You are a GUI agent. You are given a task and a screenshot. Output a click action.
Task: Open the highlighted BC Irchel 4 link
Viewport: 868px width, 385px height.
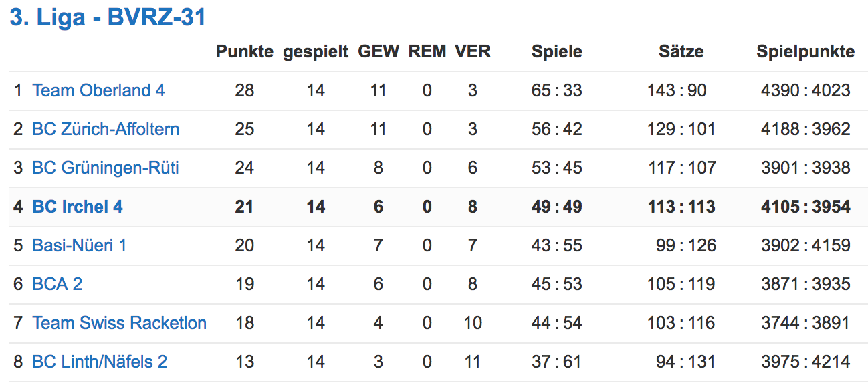78,207
